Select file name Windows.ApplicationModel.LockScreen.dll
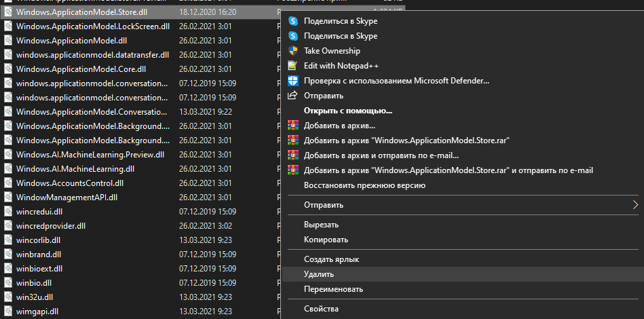 [93, 26]
